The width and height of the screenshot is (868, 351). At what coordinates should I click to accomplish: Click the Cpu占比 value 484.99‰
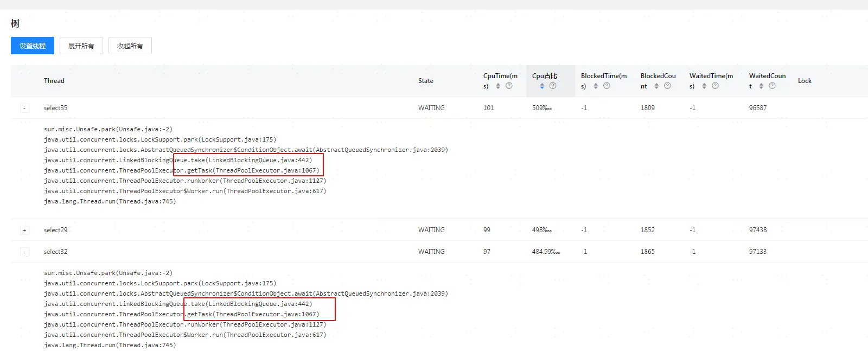click(546, 252)
